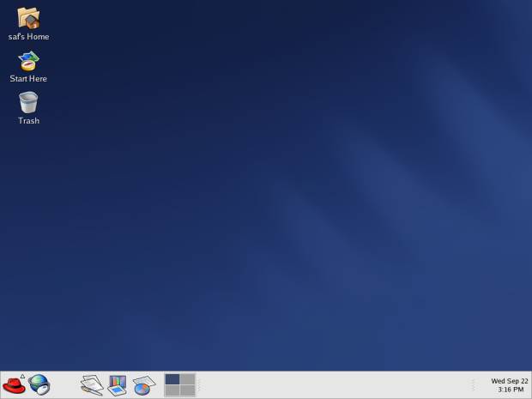Click the 'Trash' label text

tap(29, 121)
